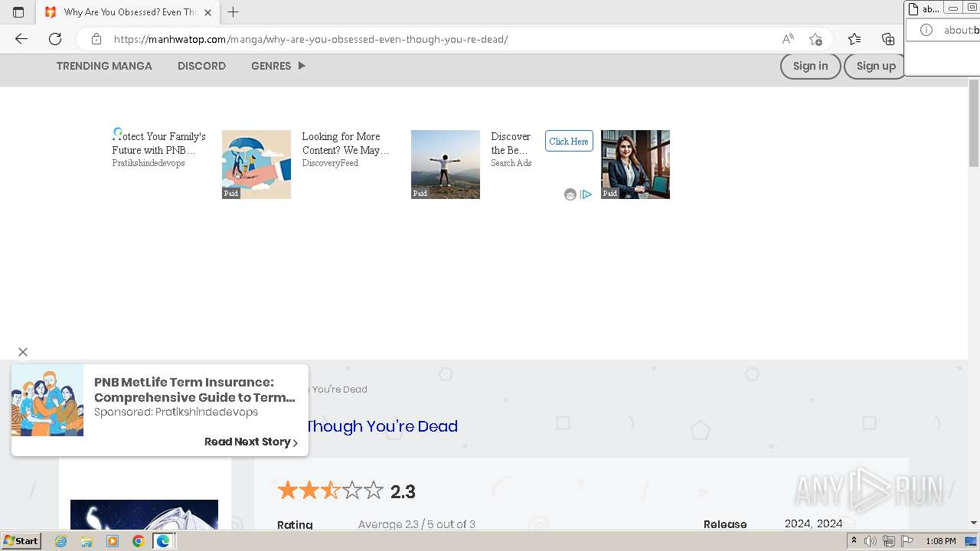
Task: Open the Windows Start menu
Action: [21, 541]
